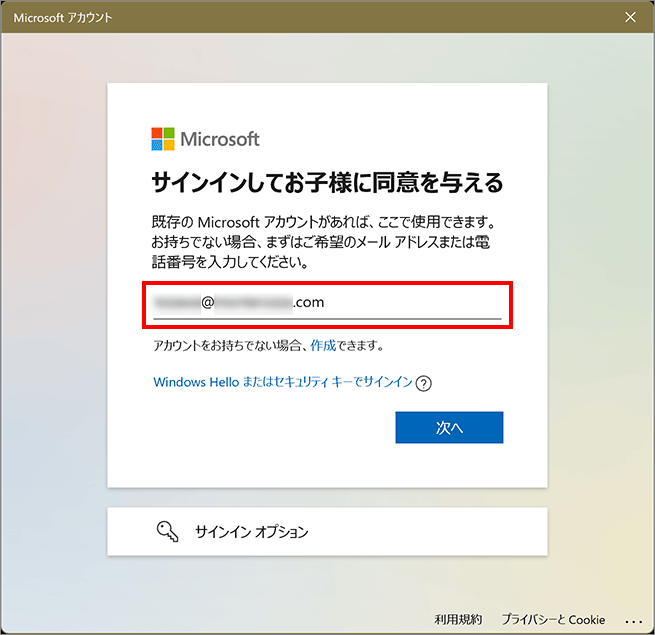Click Windows Hello またはセキュリティ キーでサインイン link
This screenshot has height=635, width=655.
(283, 382)
